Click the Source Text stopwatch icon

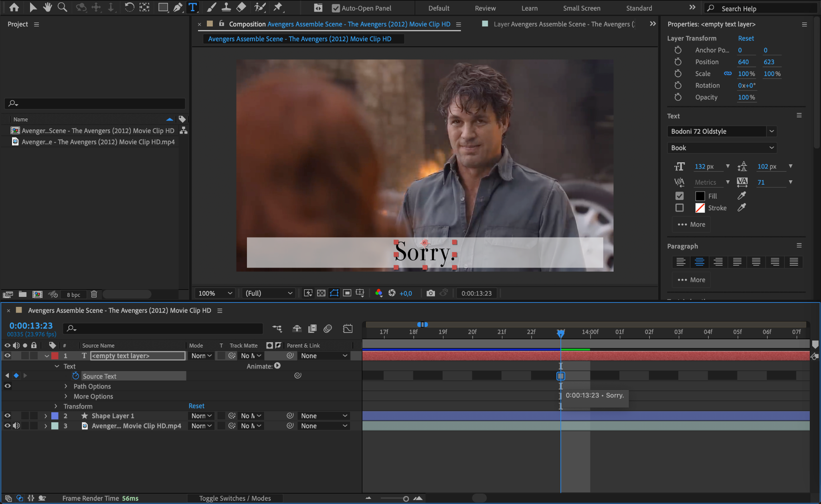tap(75, 376)
